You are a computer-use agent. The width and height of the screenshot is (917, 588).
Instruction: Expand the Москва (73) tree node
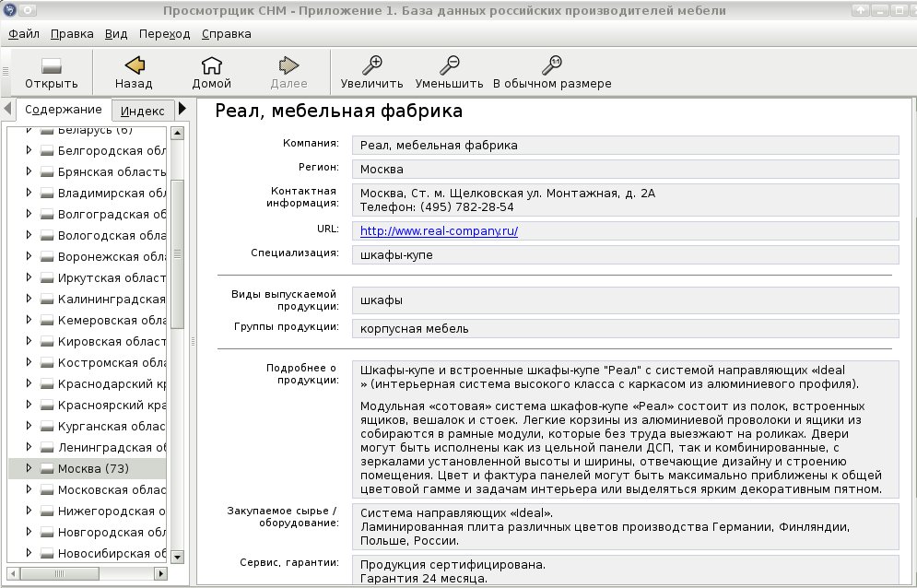click(29, 468)
